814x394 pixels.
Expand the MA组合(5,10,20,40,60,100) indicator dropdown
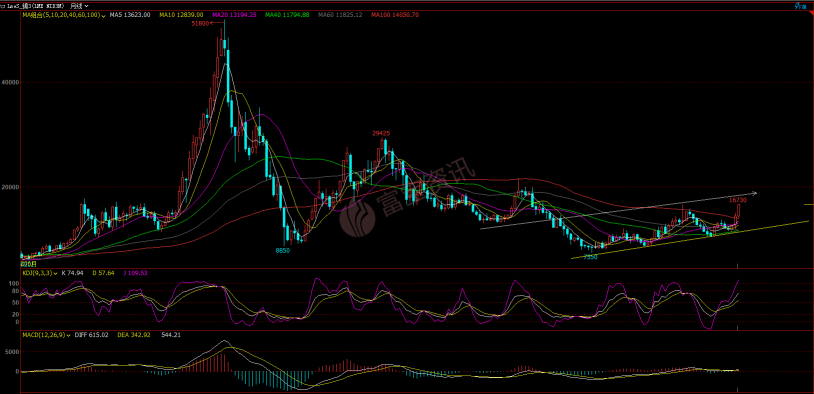tap(64, 15)
